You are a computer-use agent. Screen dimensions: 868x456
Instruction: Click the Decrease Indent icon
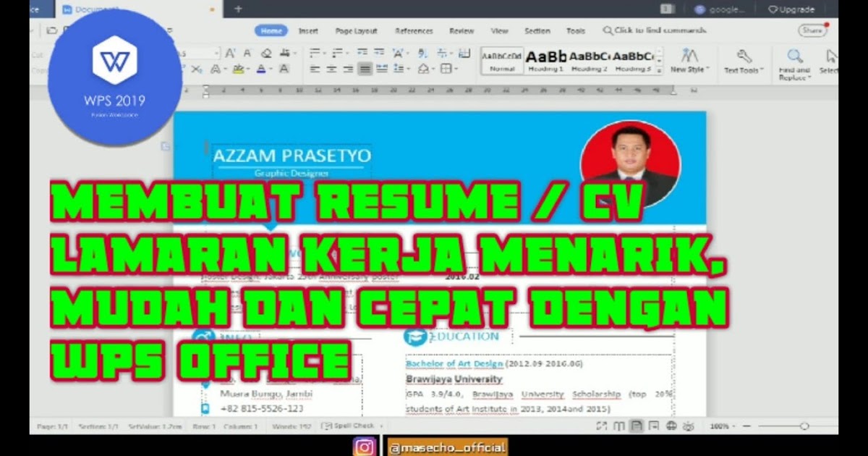(362, 53)
